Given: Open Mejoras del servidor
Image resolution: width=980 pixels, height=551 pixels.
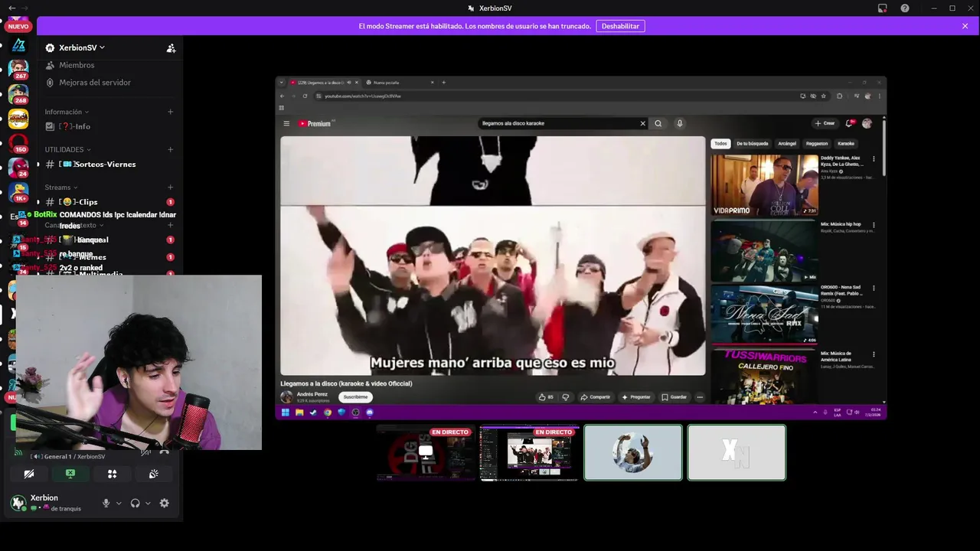Looking at the screenshot, I should [x=95, y=83].
